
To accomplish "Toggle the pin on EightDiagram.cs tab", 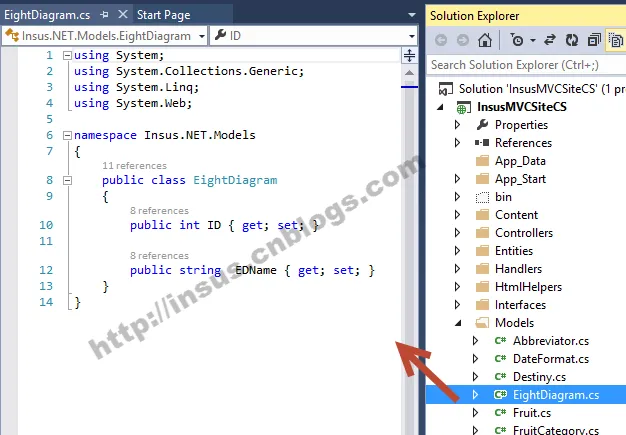I will pyautogui.click(x=105, y=15).
